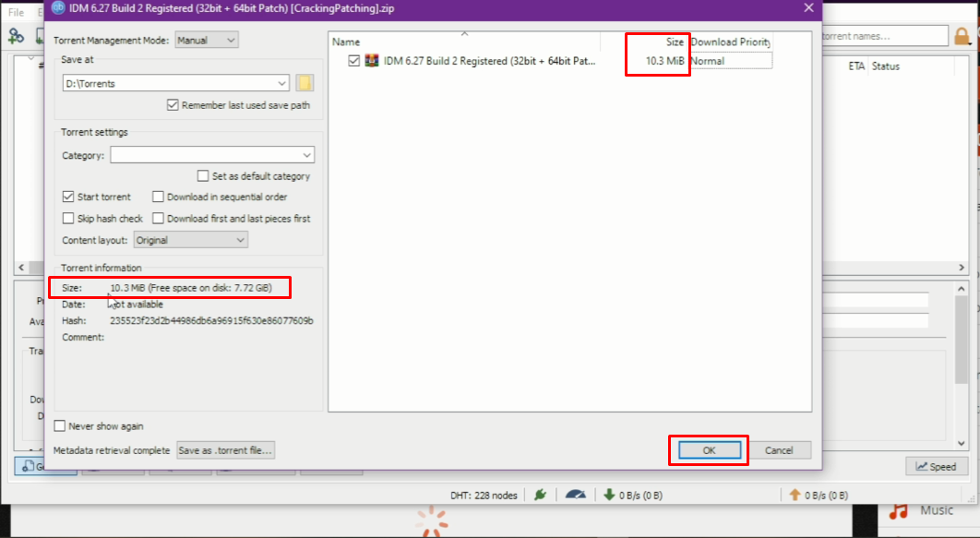Deselect the IDM 6.27 file checkbox
980x538 pixels.
click(353, 61)
